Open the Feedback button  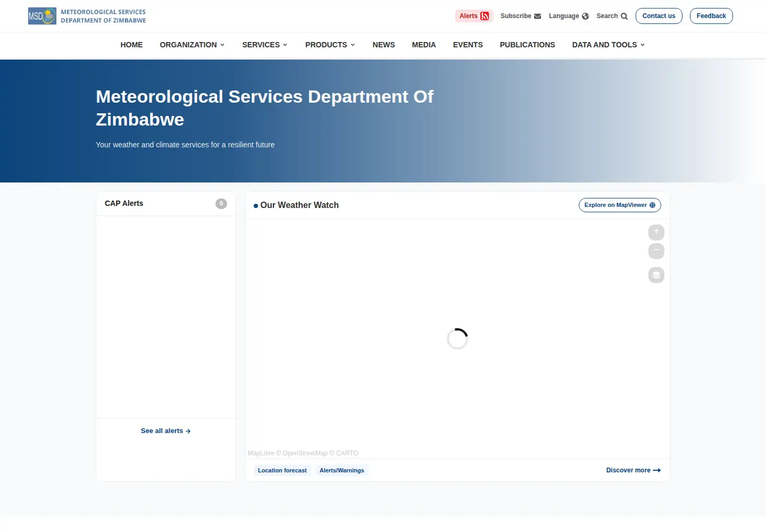coord(711,16)
